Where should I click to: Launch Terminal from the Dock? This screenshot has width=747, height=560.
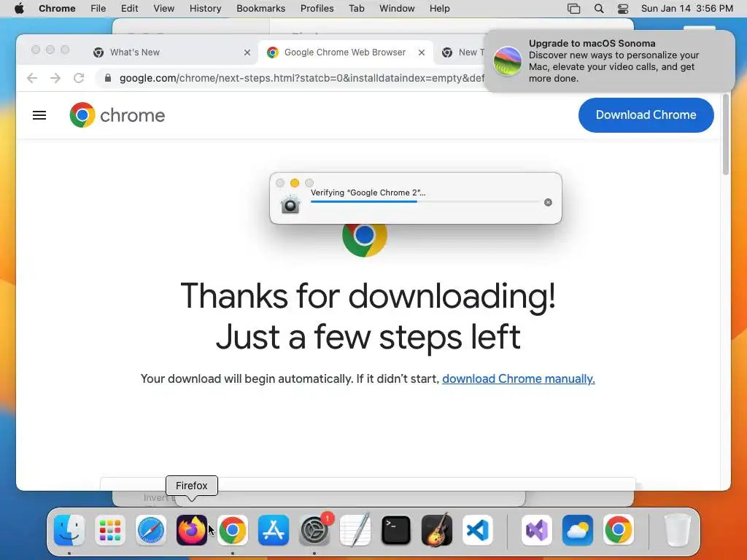[396, 530]
